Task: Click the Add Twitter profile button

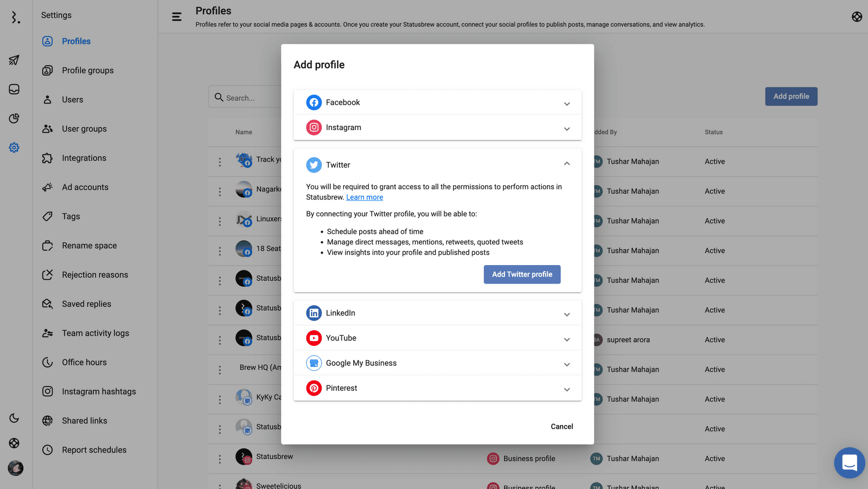Action: pyautogui.click(x=522, y=275)
